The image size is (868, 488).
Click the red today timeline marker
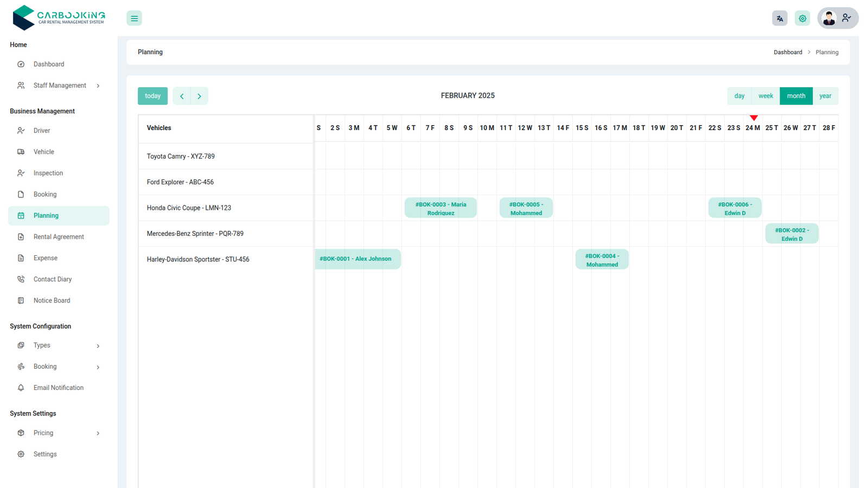754,118
